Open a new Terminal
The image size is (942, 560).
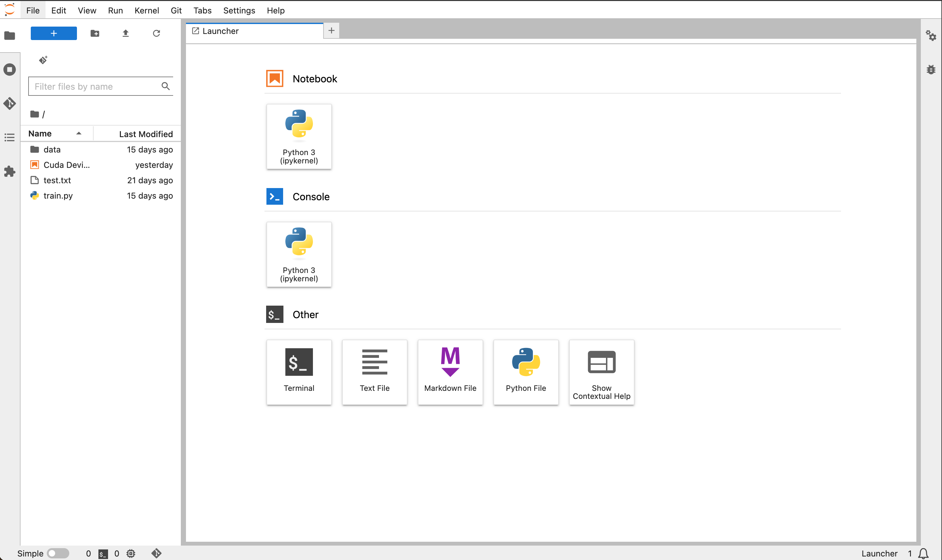pyautogui.click(x=299, y=372)
